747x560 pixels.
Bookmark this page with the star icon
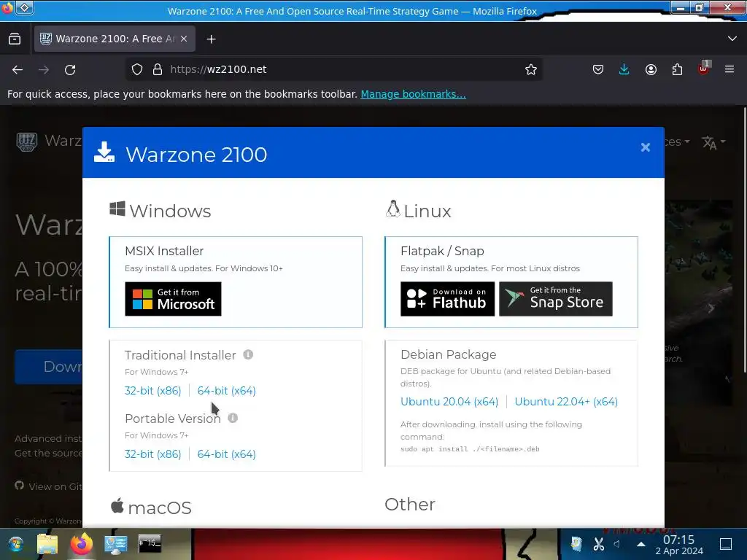[x=531, y=69]
